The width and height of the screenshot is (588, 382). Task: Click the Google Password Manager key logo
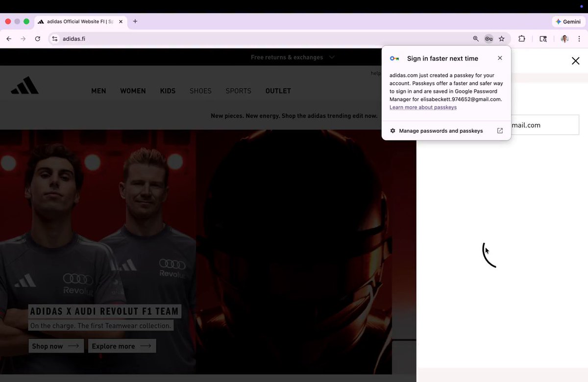pos(394,58)
